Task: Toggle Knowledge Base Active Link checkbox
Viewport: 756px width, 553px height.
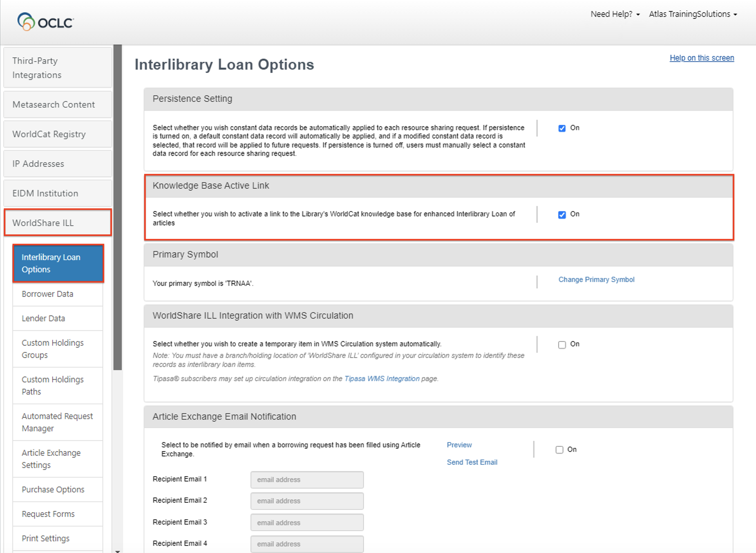Action: pyautogui.click(x=562, y=215)
